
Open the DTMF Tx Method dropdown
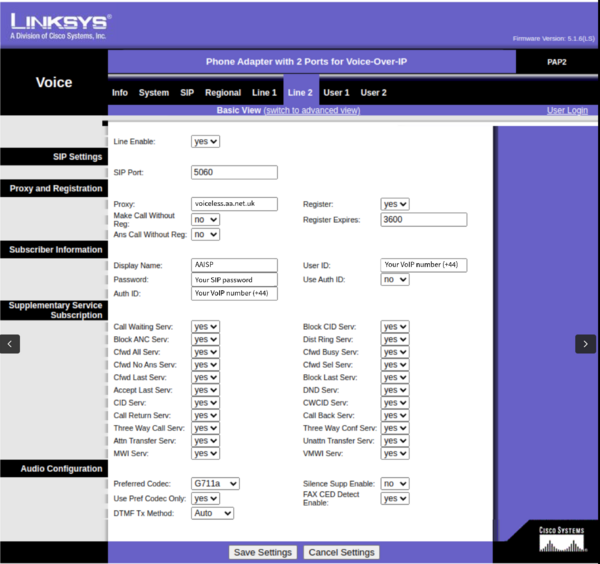click(x=212, y=513)
